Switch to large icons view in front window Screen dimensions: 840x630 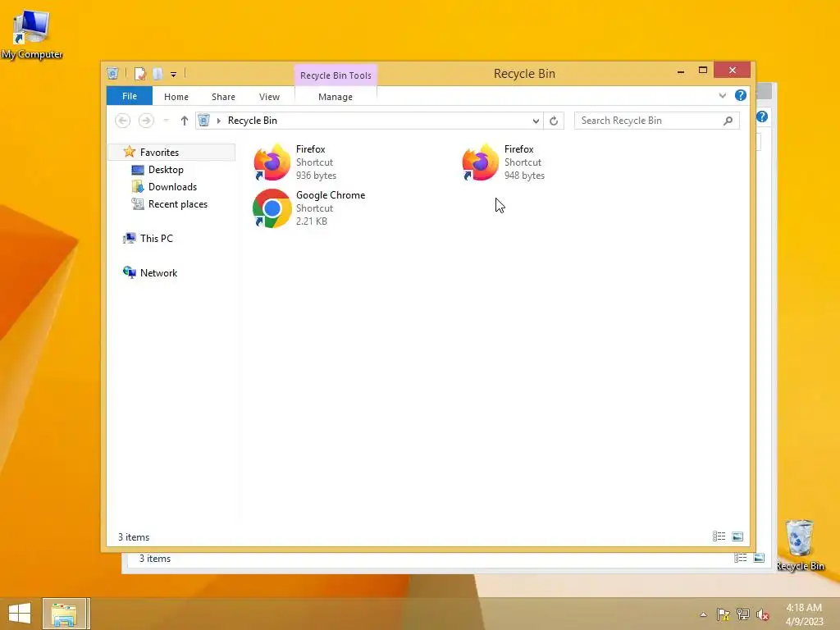(x=737, y=536)
